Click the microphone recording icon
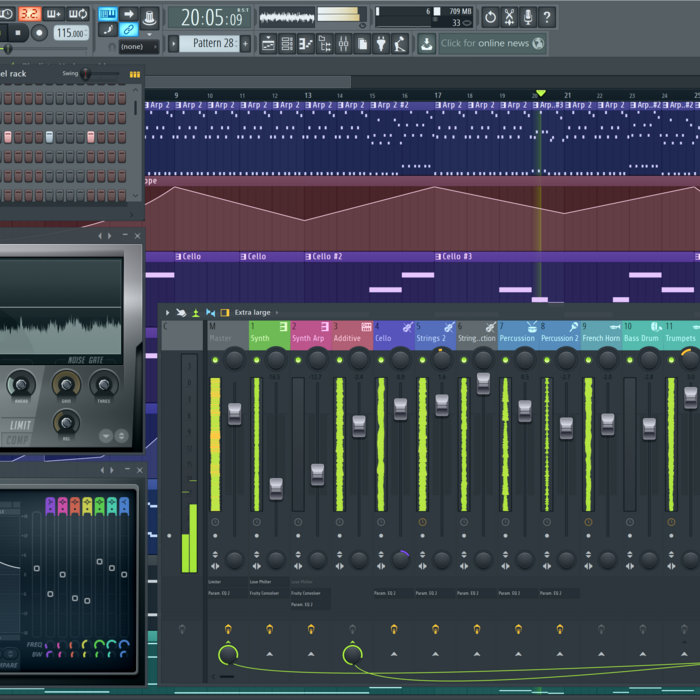This screenshot has width=700, height=700. 527,17
